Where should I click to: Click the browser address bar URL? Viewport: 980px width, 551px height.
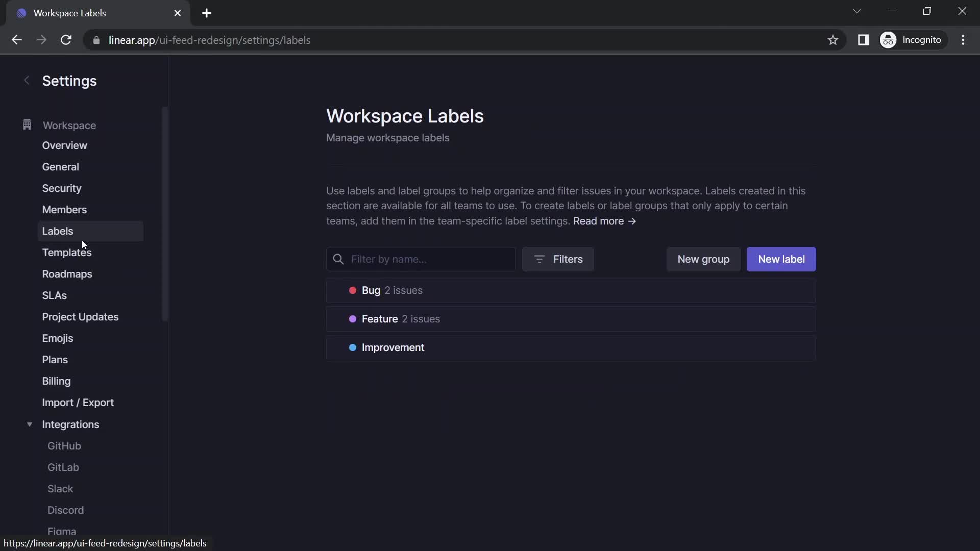click(x=209, y=40)
